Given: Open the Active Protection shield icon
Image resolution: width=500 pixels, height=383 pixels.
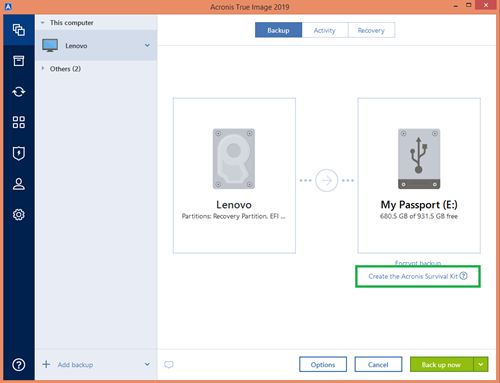Looking at the screenshot, I should (19, 153).
